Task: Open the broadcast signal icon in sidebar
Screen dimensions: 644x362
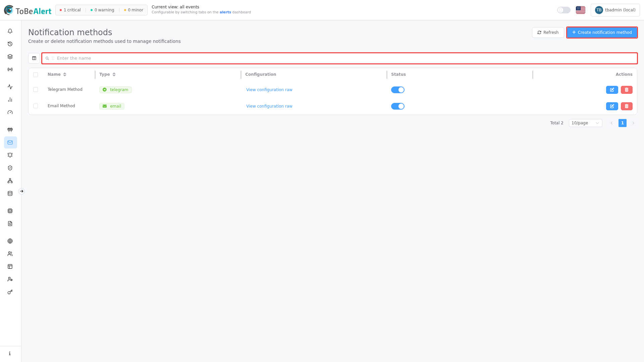Action: tap(10, 69)
